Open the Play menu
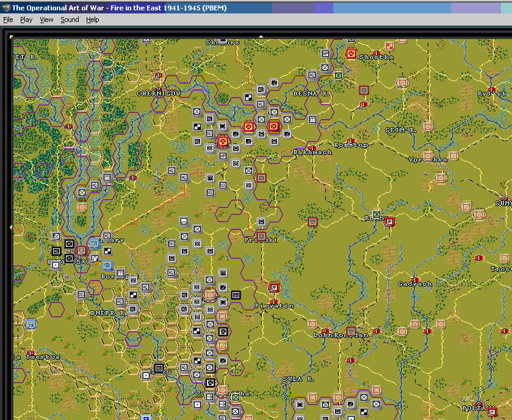512x420 pixels. (26, 20)
